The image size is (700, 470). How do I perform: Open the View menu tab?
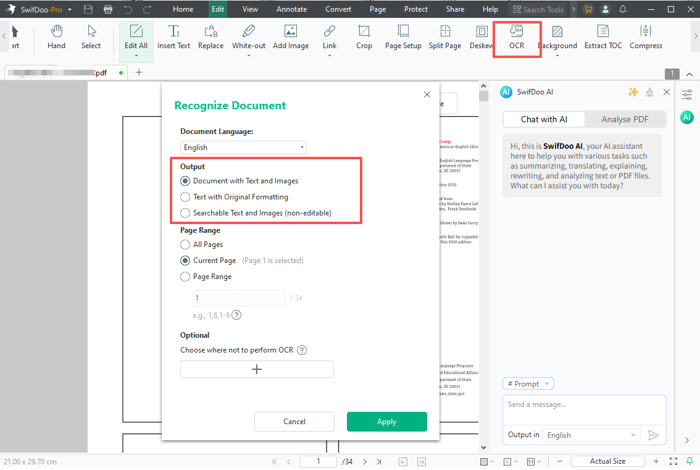click(x=250, y=9)
